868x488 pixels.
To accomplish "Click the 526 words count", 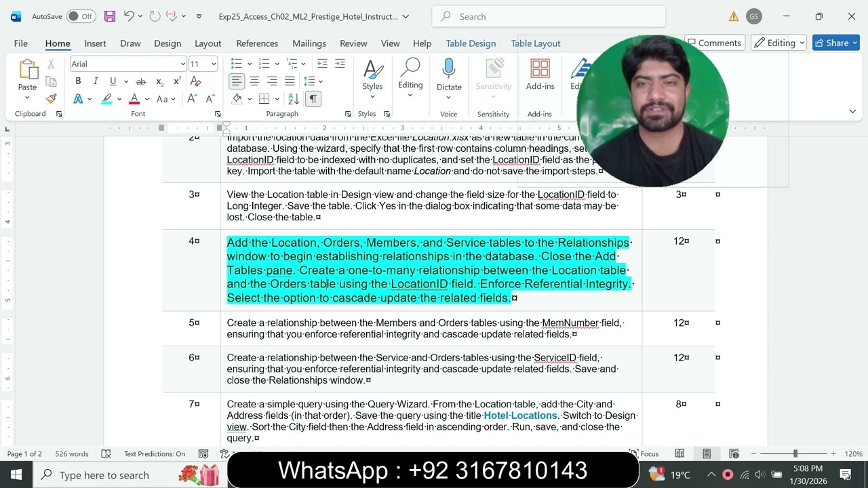I will pos(72,453).
